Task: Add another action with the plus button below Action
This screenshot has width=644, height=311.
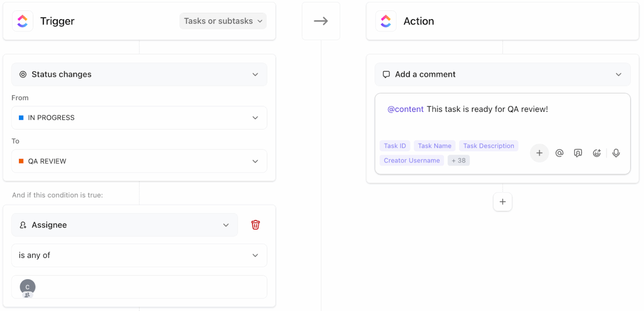Action: [503, 202]
